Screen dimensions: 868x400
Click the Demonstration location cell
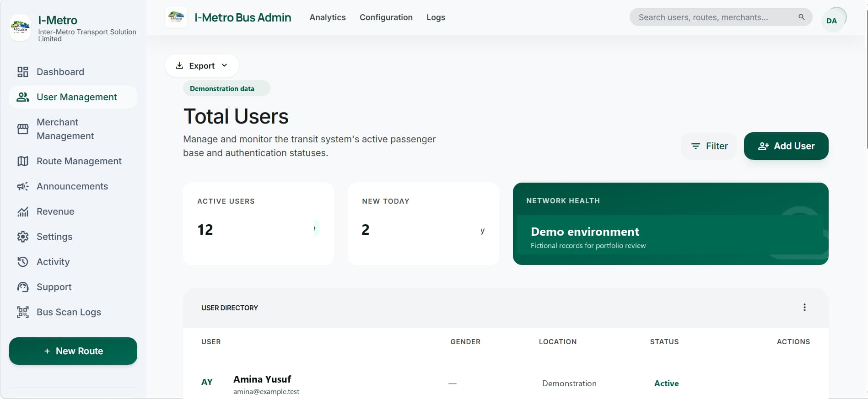569,384
